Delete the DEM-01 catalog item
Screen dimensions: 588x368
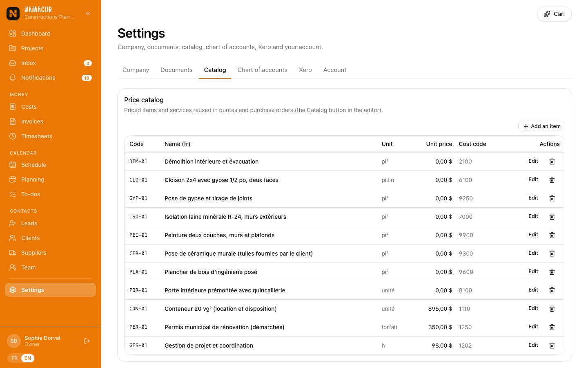[552, 162]
